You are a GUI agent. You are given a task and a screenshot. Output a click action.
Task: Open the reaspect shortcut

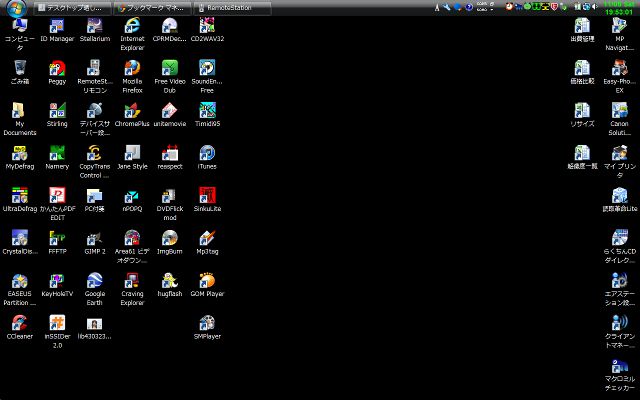tap(170, 158)
